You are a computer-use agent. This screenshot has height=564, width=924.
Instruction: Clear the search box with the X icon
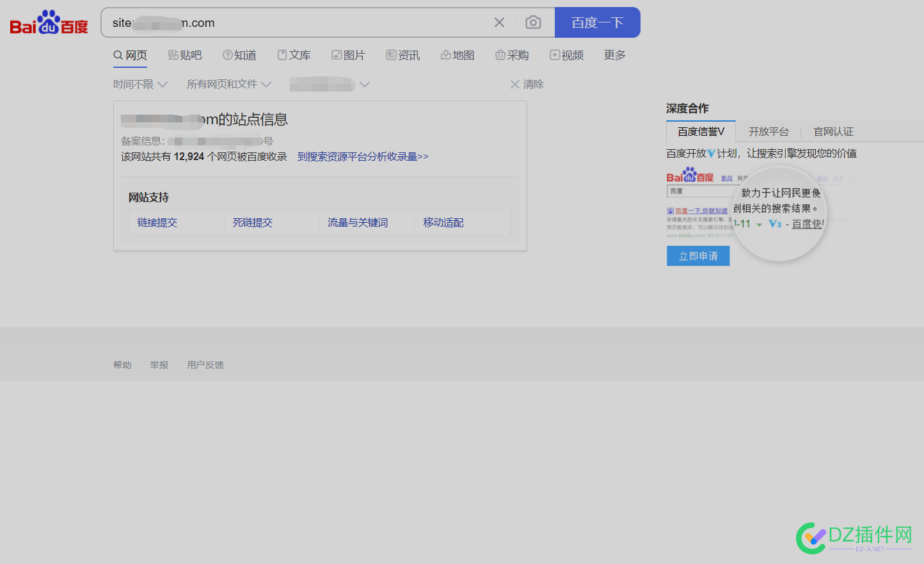[499, 22]
